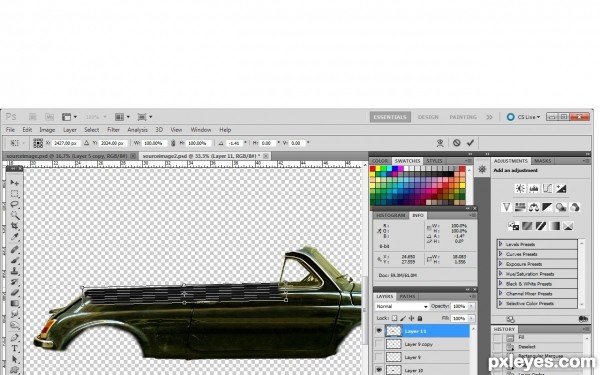Expand Curves Presets
The width and height of the screenshot is (600, 375).
tap(501, 254)
